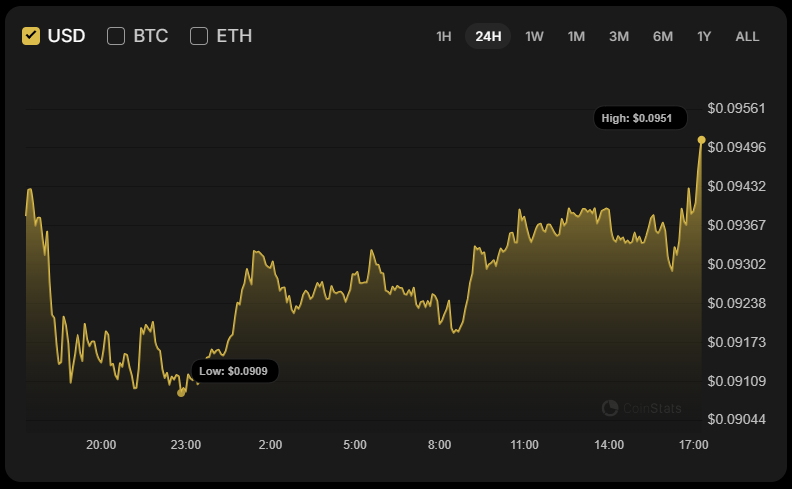
Task: Click the CoinStats logo watermark
Action: pyautogui.click(x=642, y=408)
